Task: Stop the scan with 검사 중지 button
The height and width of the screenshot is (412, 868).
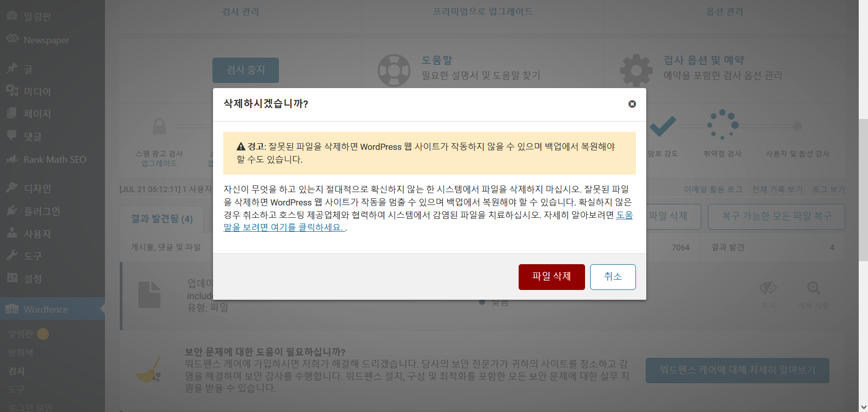Action: pos(245,70)
